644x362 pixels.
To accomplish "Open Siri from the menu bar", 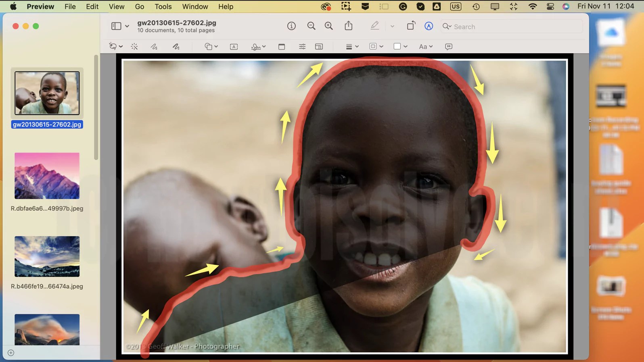I will point(566,6).
